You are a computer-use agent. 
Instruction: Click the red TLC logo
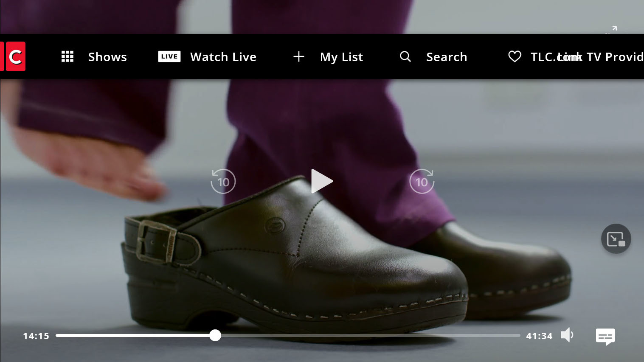[14, 56]
